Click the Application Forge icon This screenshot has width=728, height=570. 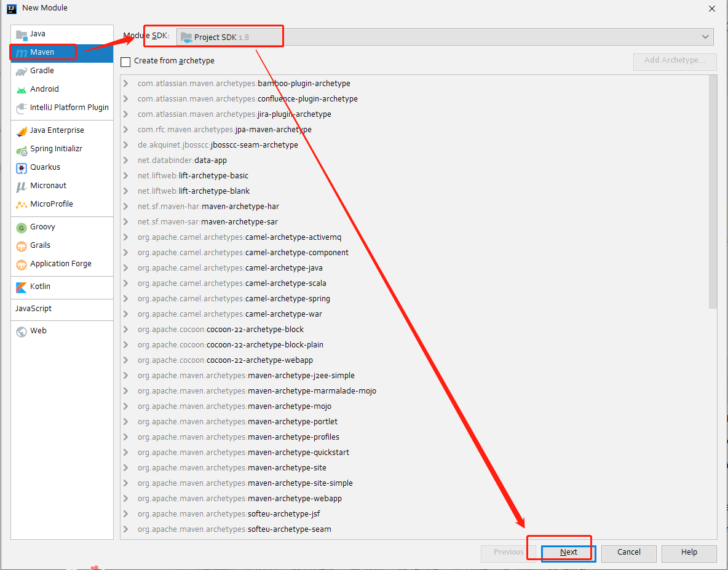coord(22,264)
